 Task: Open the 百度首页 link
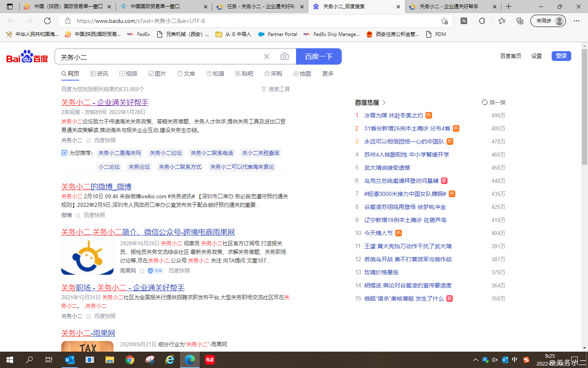(511, 56)
